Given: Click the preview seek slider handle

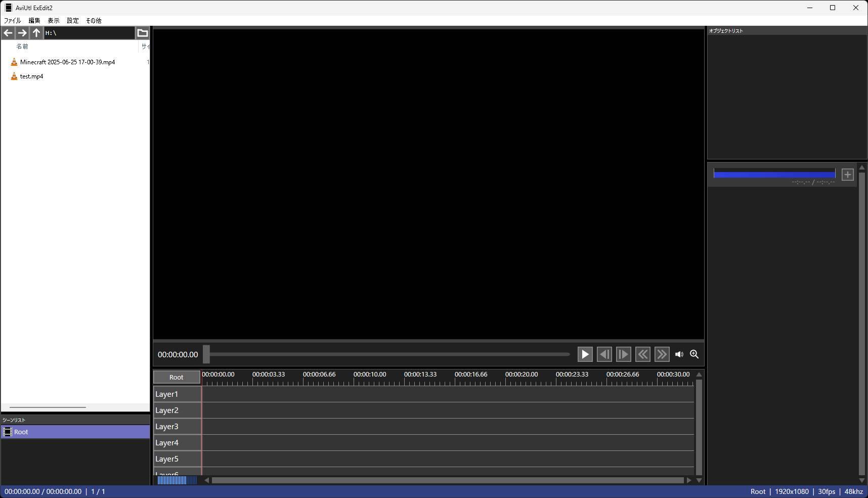Looking at the screenshot, I should (x=206, y=354).
